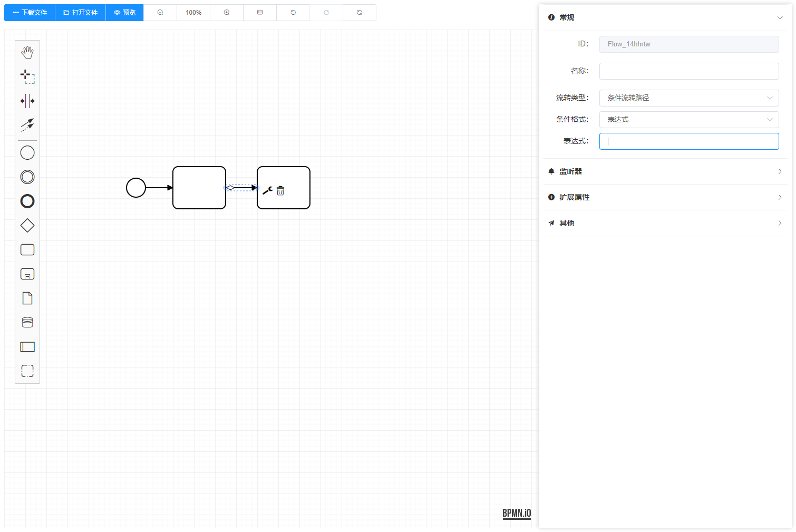Viewport: 796px width, 532px height.
Task: Open the 流转类型 dropdown
Action: pos(689,98)
